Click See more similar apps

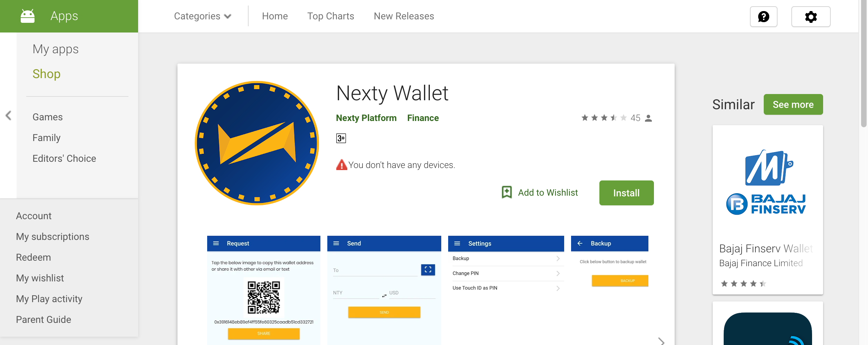pyautogui.click(x=793, y=104)
